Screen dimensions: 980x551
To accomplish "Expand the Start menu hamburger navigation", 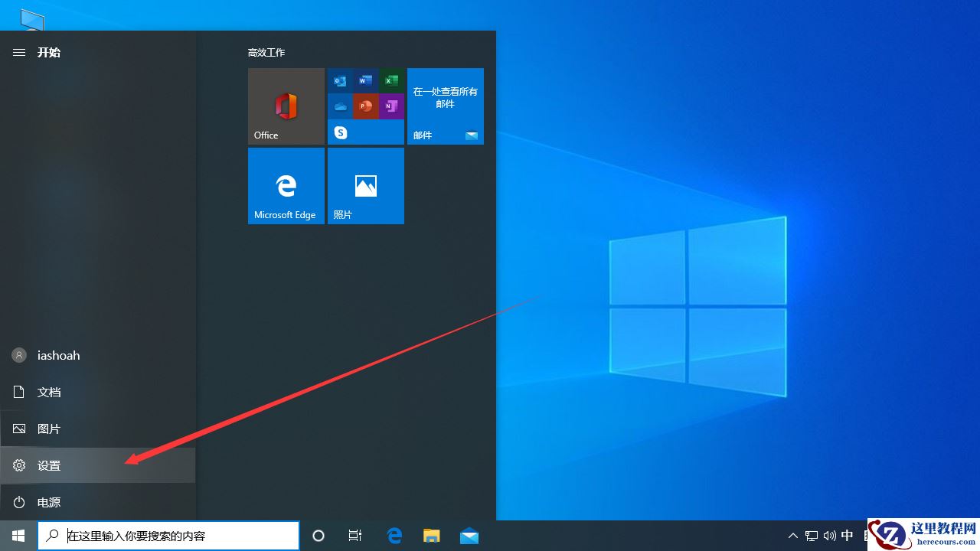I will 18,52.
